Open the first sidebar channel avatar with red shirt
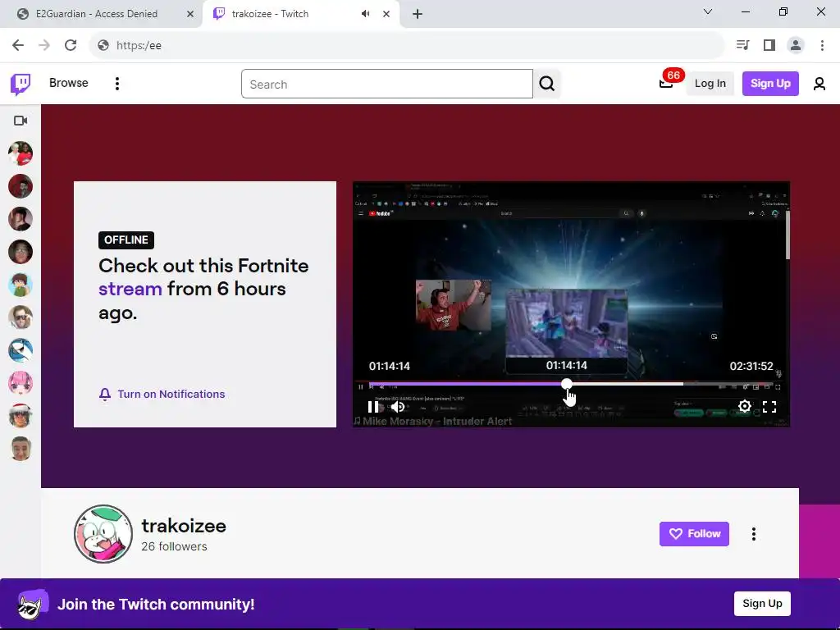The height and width of the screenshot is (630, 840). pyautogui.click(x=21, y=153)
